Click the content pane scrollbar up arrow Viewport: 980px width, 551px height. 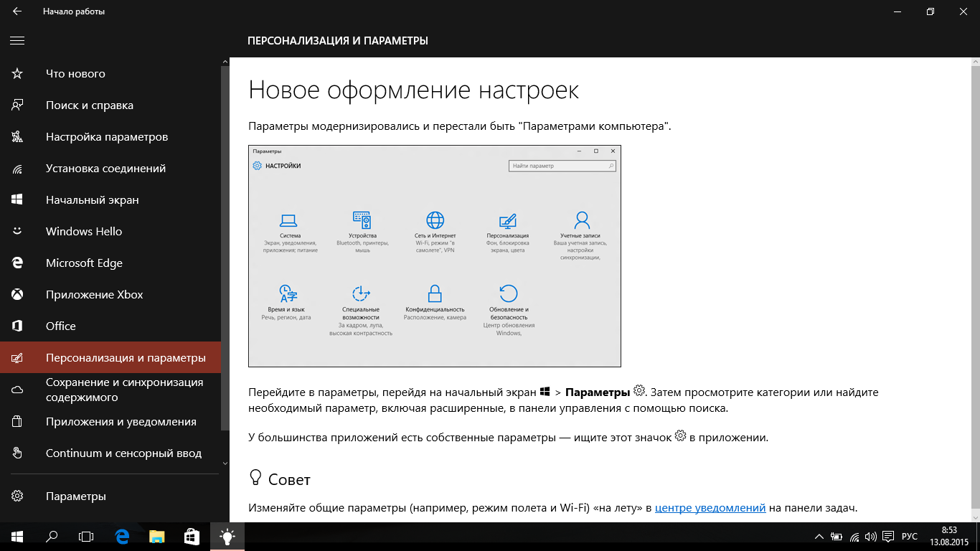[975, 63]
